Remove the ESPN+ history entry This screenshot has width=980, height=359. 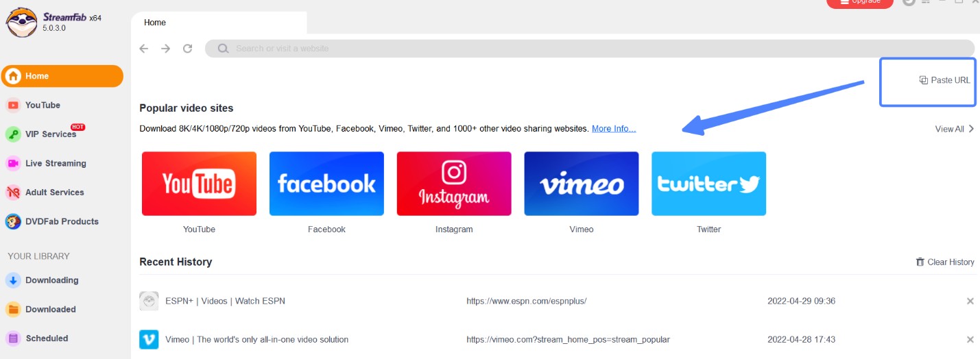970,301
